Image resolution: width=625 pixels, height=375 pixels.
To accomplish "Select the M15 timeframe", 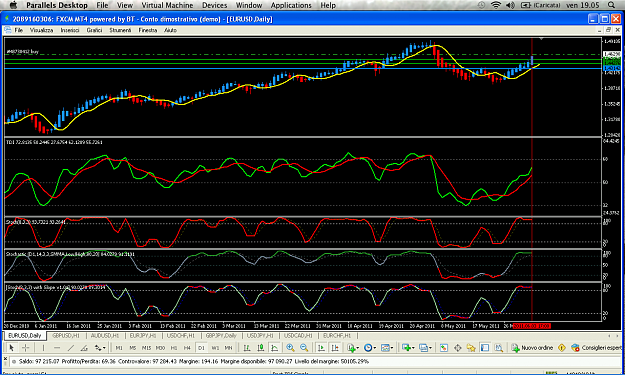I will tap(146, 348).
